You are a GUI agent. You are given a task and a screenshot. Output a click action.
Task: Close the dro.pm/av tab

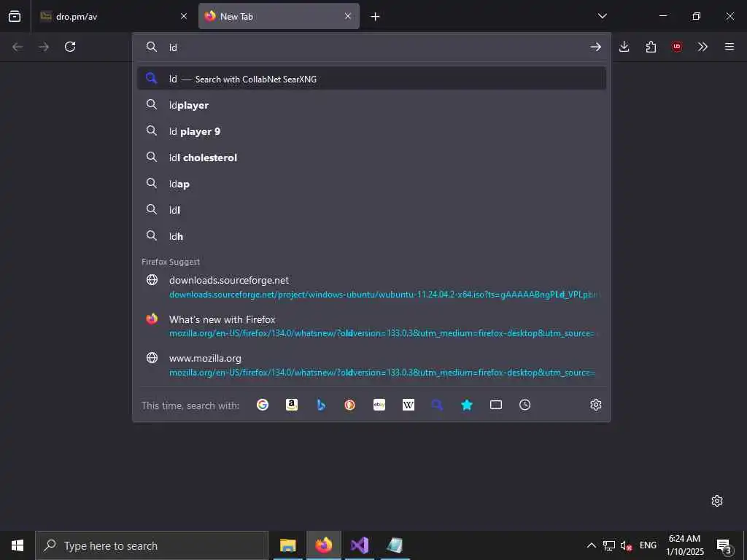coord(183,16)
